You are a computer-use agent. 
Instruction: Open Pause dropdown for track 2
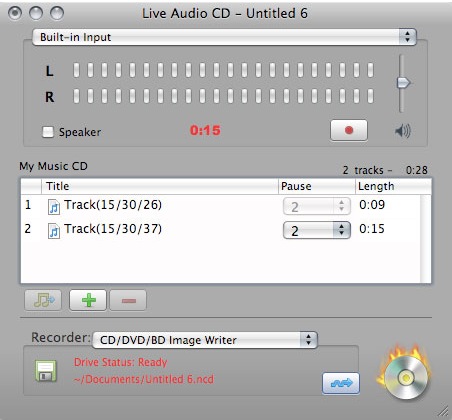[x=317, y=230]
